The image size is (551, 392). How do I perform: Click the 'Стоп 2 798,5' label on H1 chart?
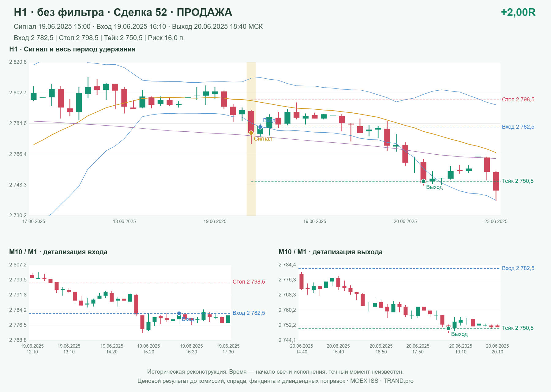518,100
